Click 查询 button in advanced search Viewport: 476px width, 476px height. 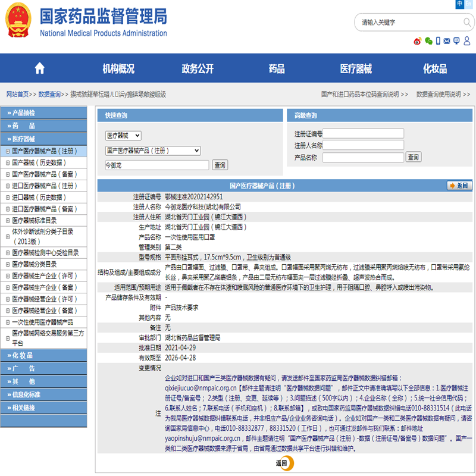pyautogui.click(x=413, y=157)
